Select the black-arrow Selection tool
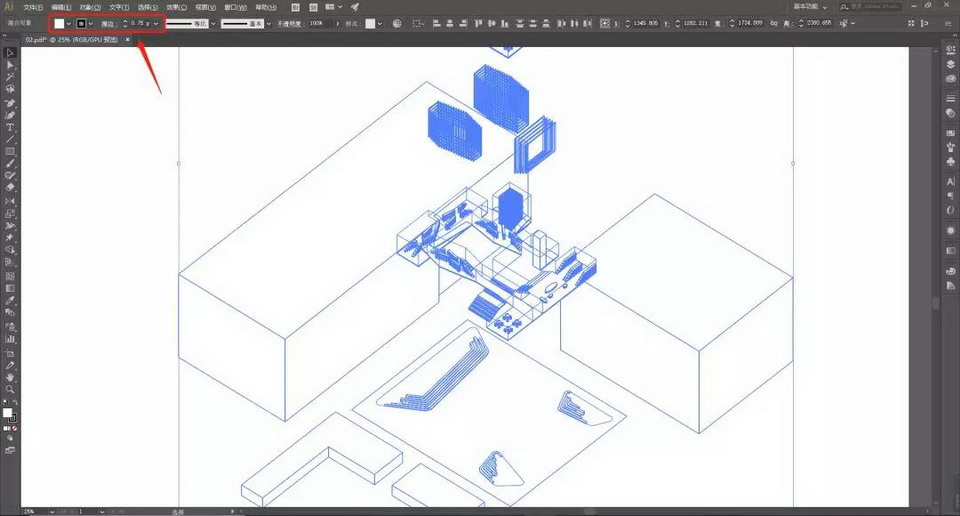The width and height of the screenshot is (960, 516). click(x=10, y=52)
